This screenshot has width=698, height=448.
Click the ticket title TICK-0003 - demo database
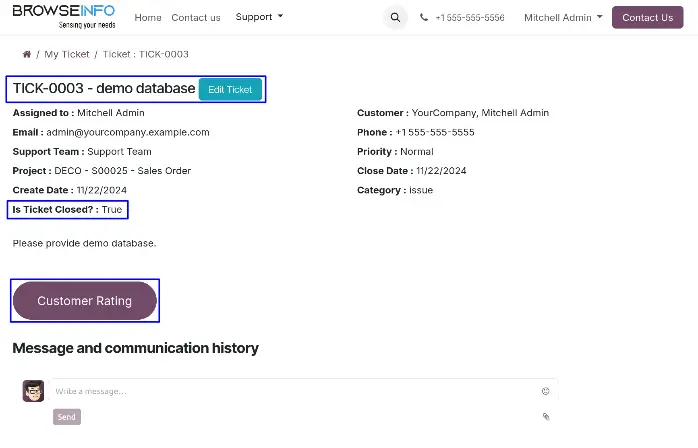click(103, 89)
